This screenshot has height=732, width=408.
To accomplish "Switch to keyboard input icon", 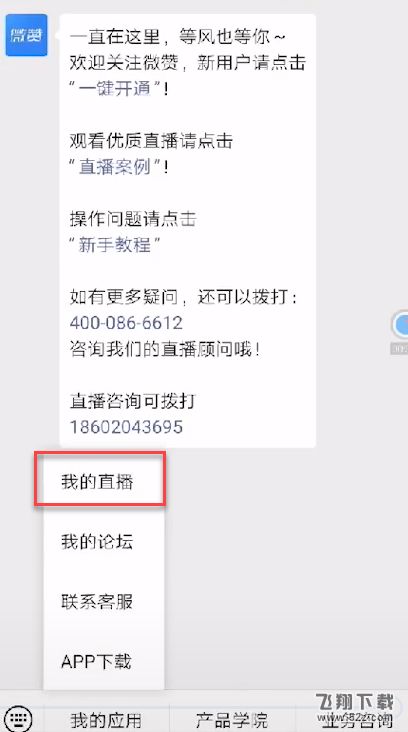I will (18, 718).
